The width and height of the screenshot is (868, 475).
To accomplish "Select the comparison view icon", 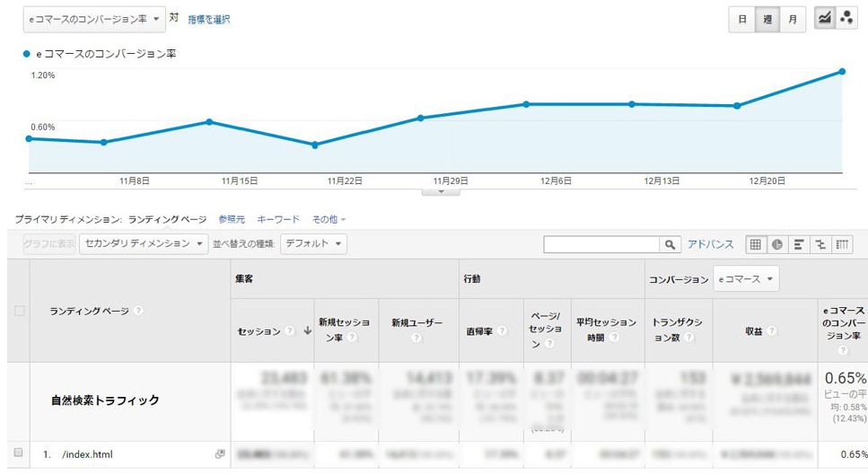I will click(x=820, y=244).
